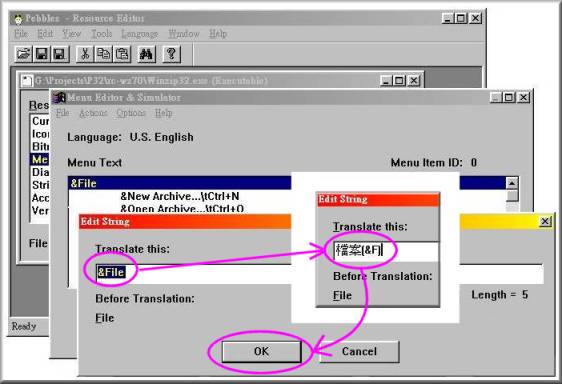
Task: Click the Menu Editor & Simulator window icon
Action: coord(59,98)
